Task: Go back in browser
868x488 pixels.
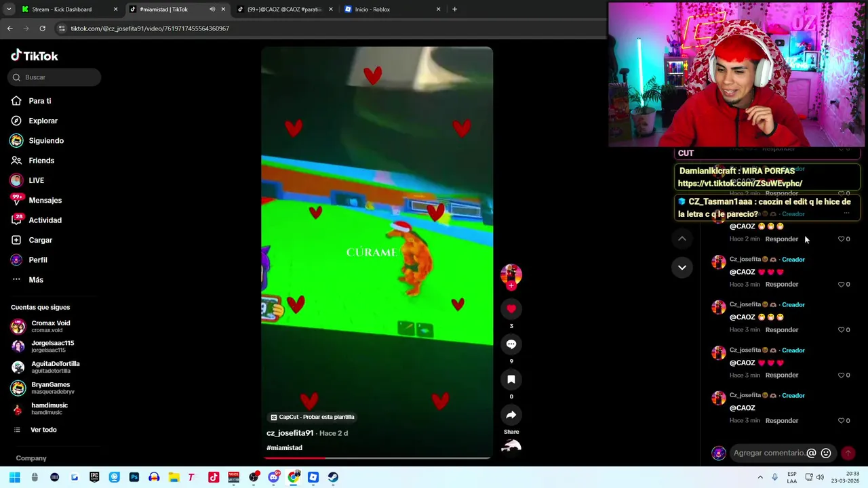Action: pyautogui.click(x=9, y=28)
